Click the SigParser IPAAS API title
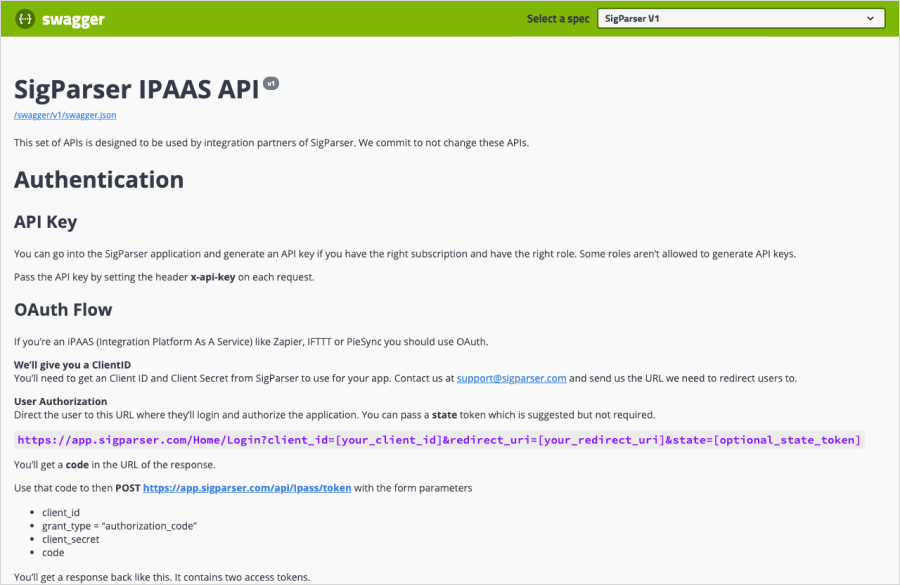The image size is (900, 585). click(137, 90)
